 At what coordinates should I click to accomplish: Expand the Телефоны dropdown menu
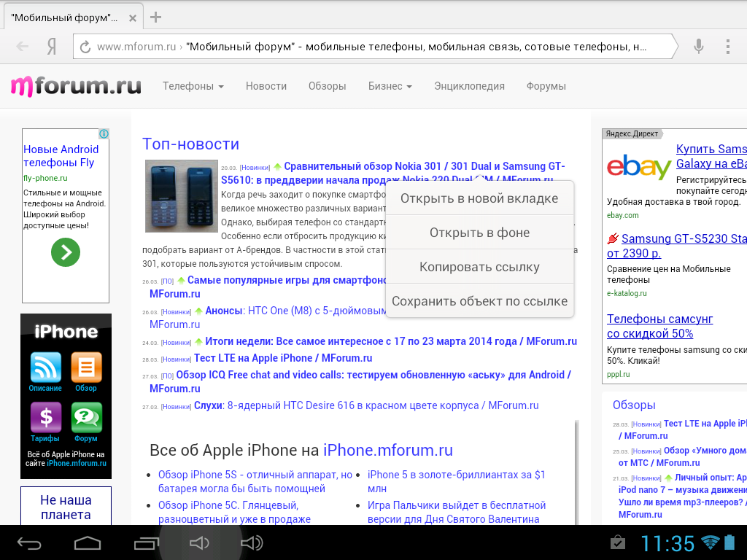coord(193,86)
